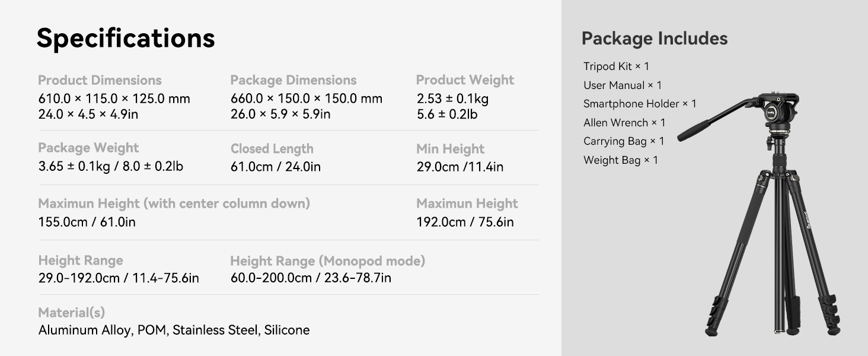Image resolution: width=868 pixels, height=356 pixels.
Task: Click the Specifications heading
Action: 126,38
